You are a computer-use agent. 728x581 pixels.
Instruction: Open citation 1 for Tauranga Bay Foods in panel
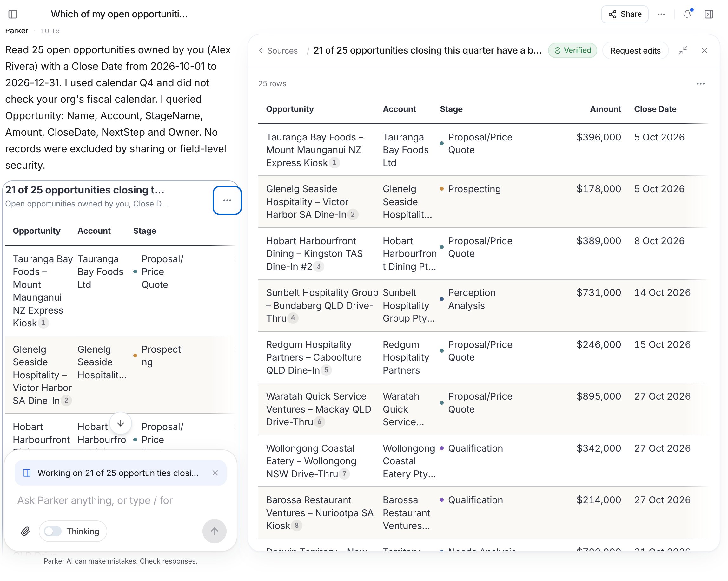click(334, 163)
